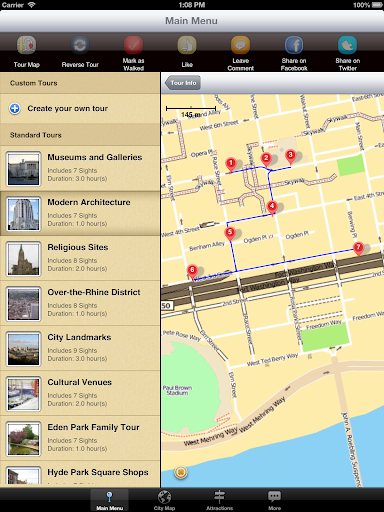Go back with the Tour Info button
Viewport: 384px width, 512px height.
pyautogui.click(x=183, y=83)
